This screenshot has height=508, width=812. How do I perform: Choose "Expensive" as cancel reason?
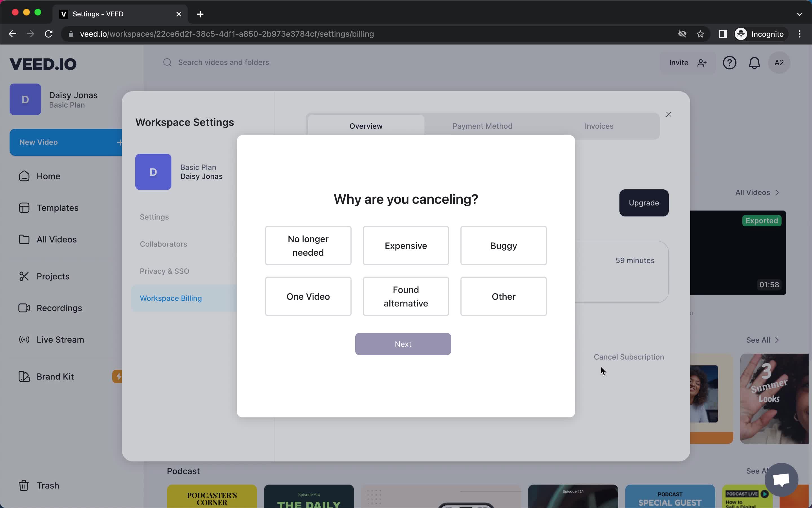406,246
